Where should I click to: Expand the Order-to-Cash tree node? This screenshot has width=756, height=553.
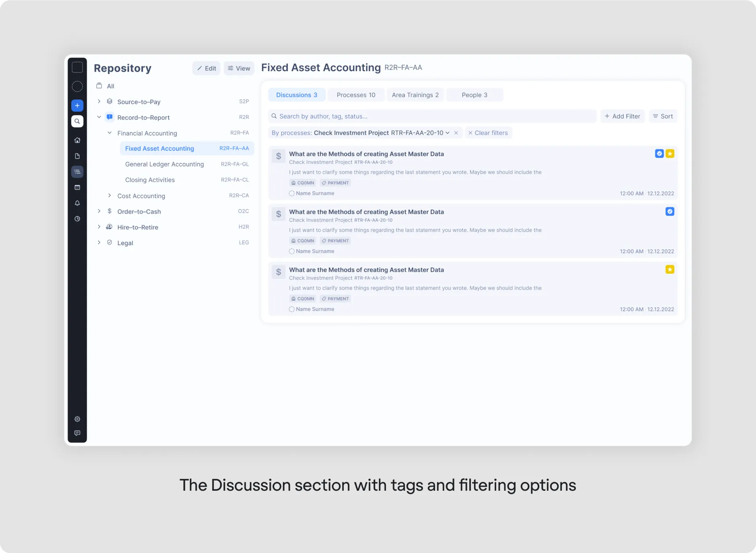tap(99, 211)
